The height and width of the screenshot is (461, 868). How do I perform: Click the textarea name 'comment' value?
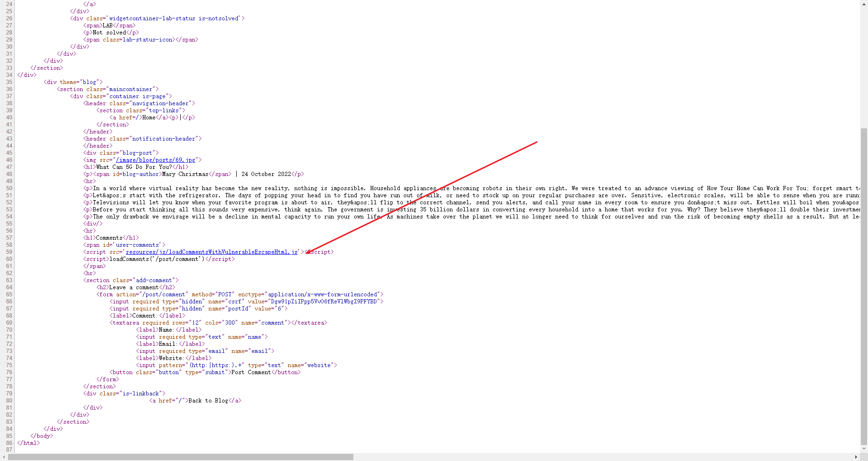coord(273,323)
